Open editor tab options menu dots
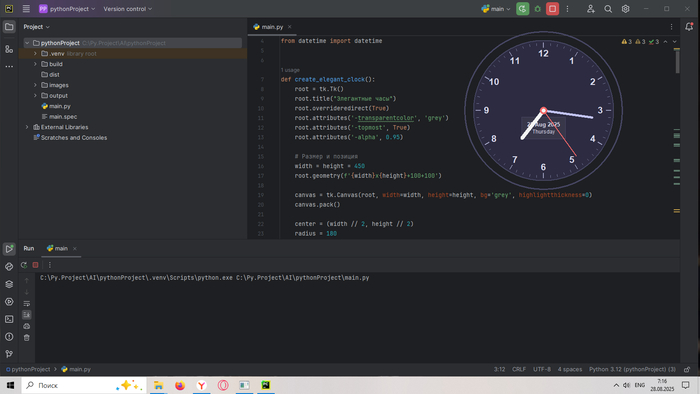Image resolution: width=700 pixels, height=394 pixels. [x=671, y=27]
